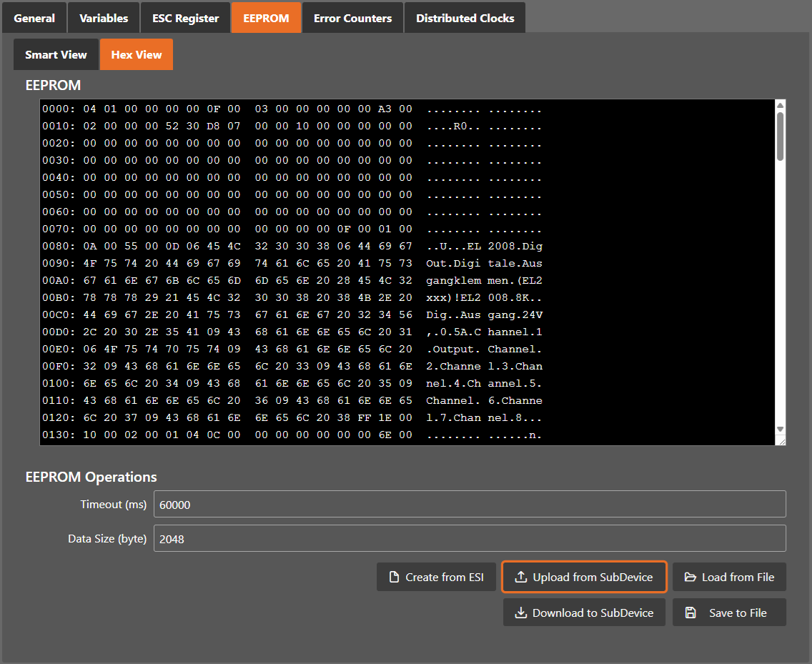Select the EEPROM tab
Image resolution: width=812 pixels, height=664 pixels.
pos(266,18)
